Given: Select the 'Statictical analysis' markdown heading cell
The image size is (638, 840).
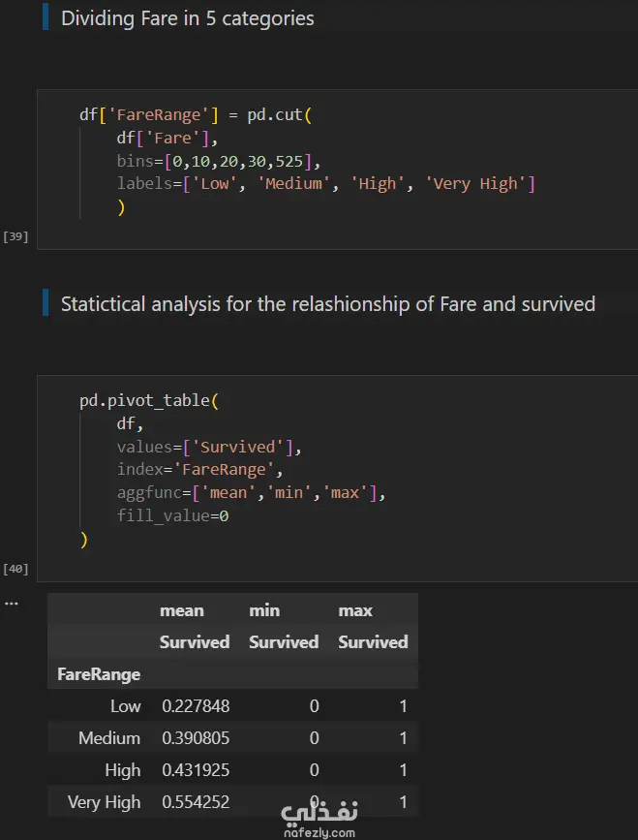Looking at the screenshot, I should (x=327, y=304).
